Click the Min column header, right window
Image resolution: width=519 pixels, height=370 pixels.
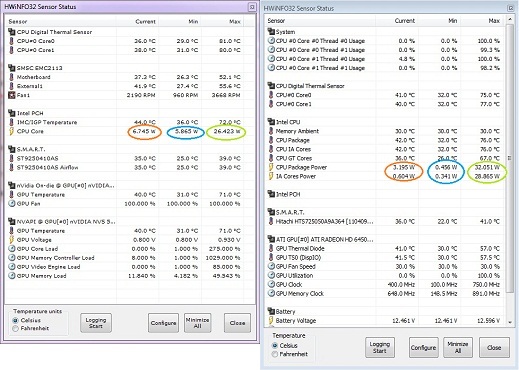tap(439, 21)
